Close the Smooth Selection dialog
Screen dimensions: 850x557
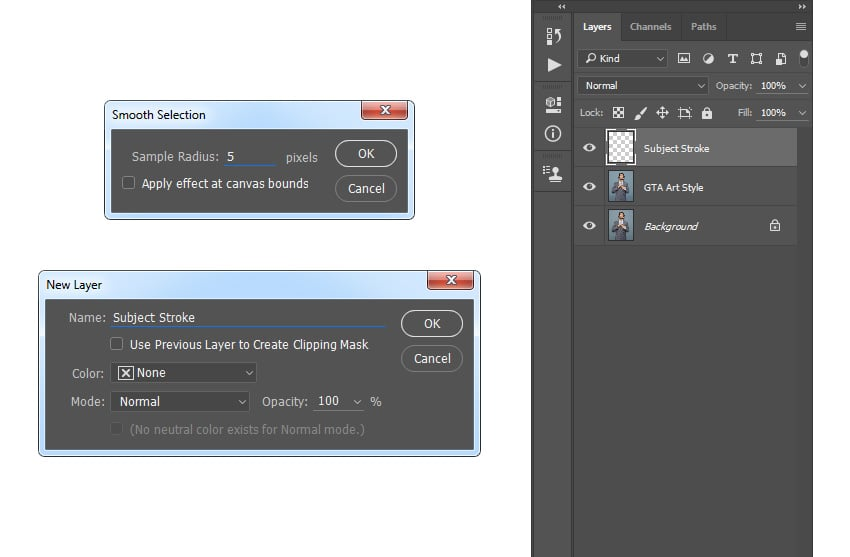point(385,110)
